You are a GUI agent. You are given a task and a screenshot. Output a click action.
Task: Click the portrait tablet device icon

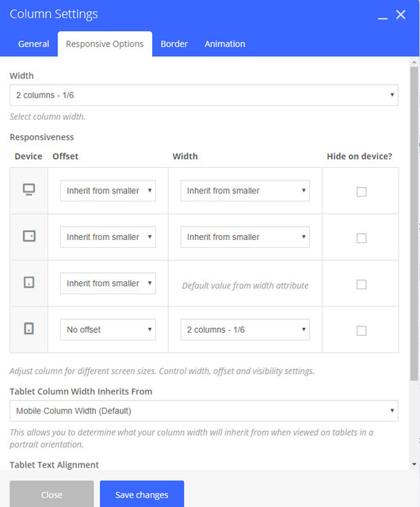[x=29, y=282]
